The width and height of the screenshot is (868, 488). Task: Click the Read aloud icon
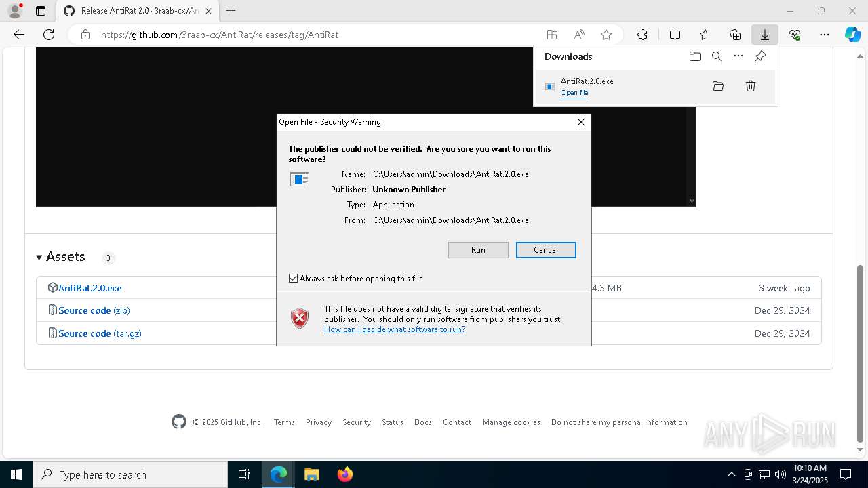579,35
